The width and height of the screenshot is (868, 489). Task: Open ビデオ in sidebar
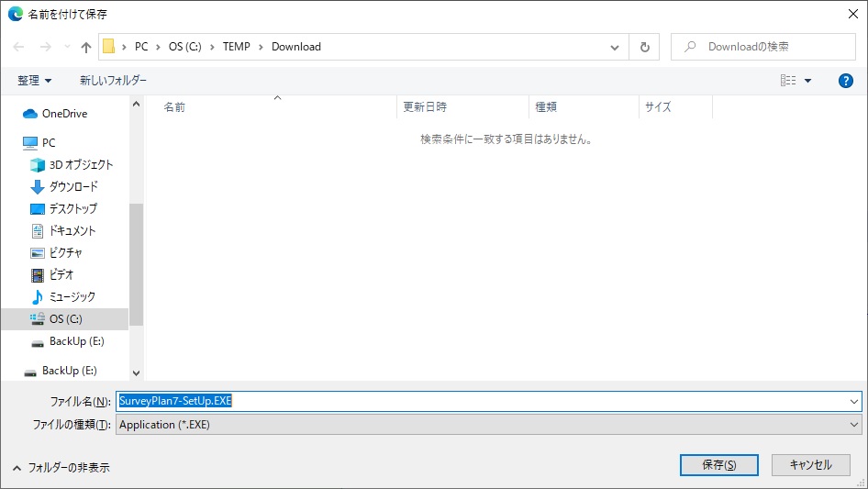click(61, 274)
